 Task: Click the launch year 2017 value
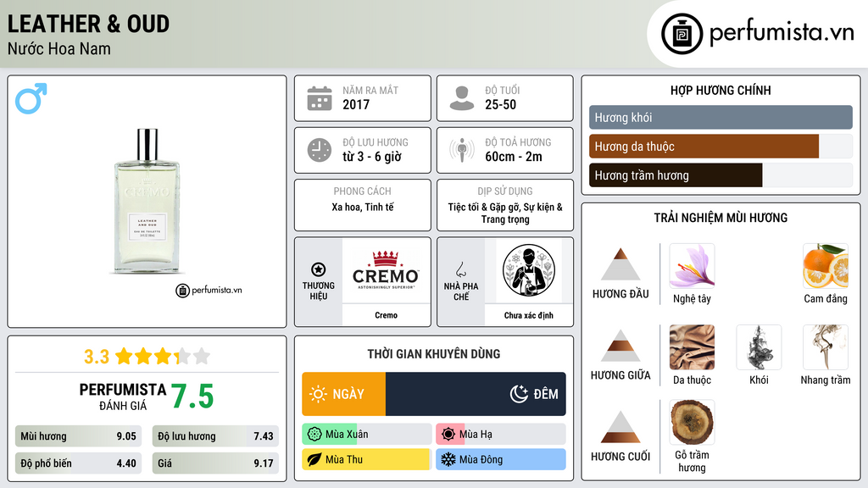356,104
